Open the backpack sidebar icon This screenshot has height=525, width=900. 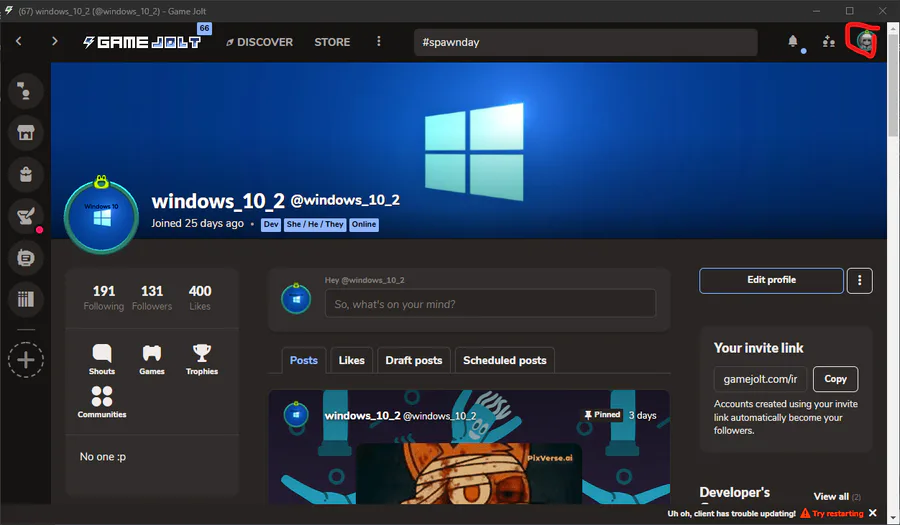[25, 174]
